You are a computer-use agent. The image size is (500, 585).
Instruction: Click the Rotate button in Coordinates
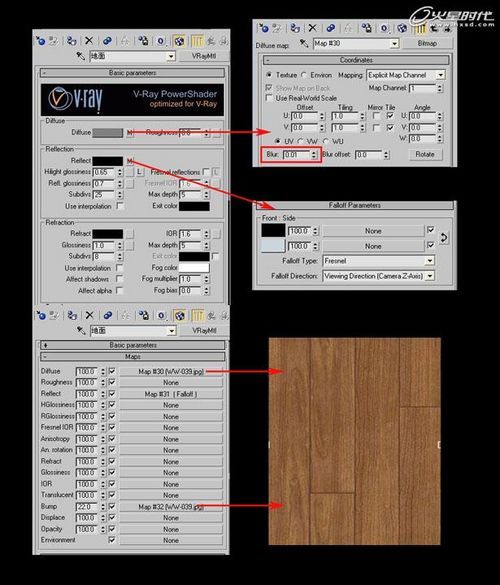pyautogui.click(x=425, y=154)
